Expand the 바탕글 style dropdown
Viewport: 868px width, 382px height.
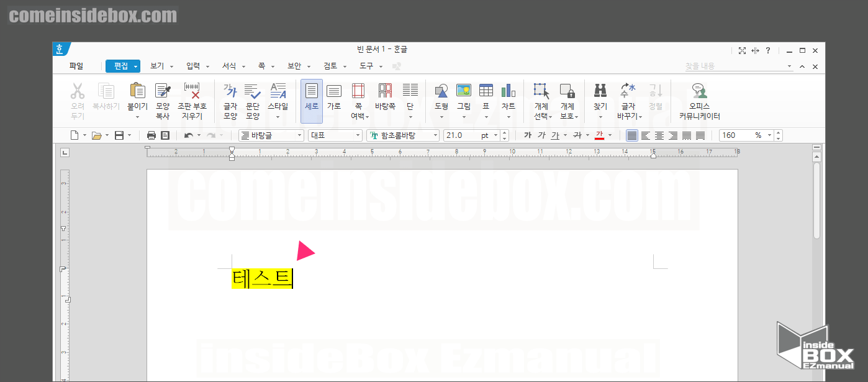pos(300,135)
